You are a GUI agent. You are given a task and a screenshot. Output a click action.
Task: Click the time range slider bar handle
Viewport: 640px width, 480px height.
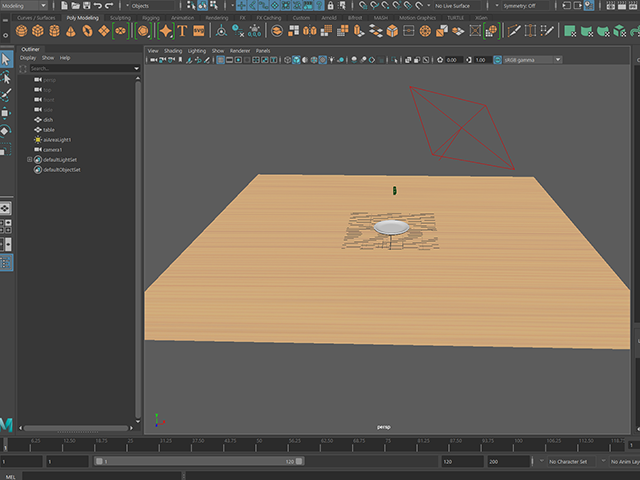tap(199, 461)
